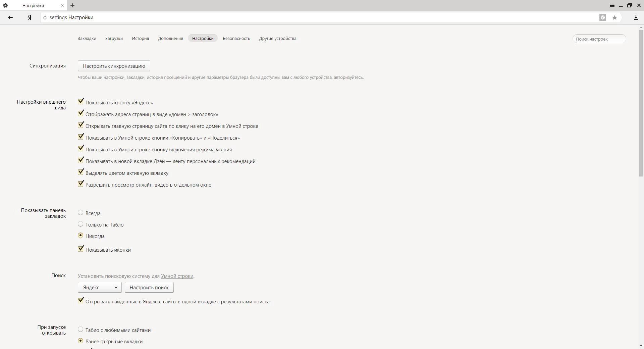Restore the browser window size
The height and width of the screenshot is (349, 644).
click(x=630, y=5)
